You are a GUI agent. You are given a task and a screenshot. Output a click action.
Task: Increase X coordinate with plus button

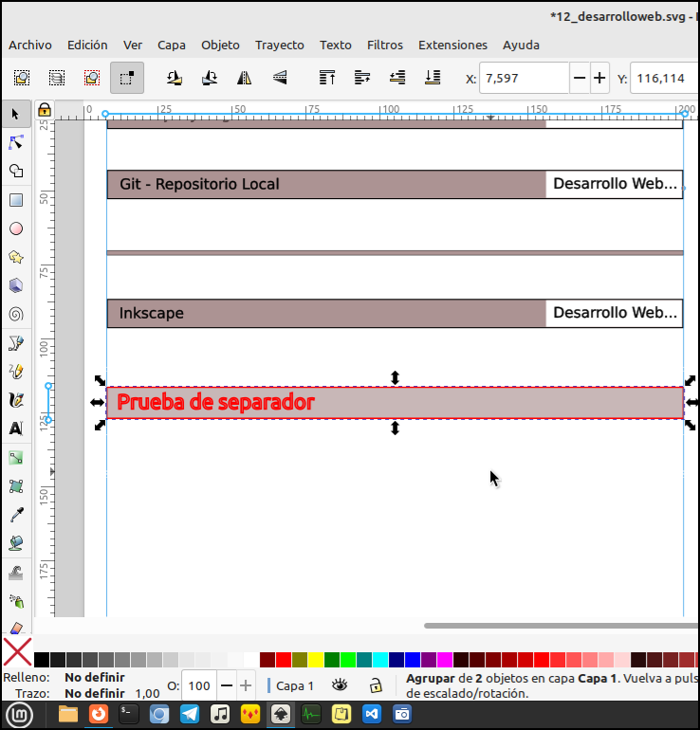pos(599,78)
